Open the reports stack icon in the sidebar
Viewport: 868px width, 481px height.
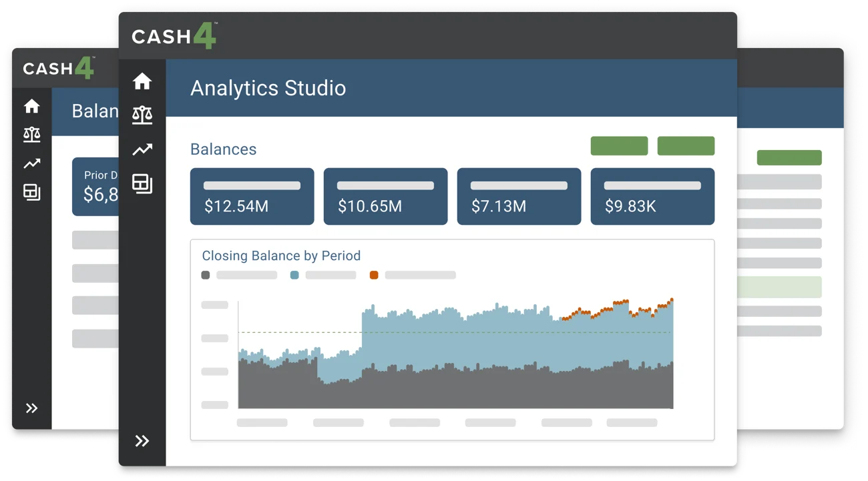[142, 184]
